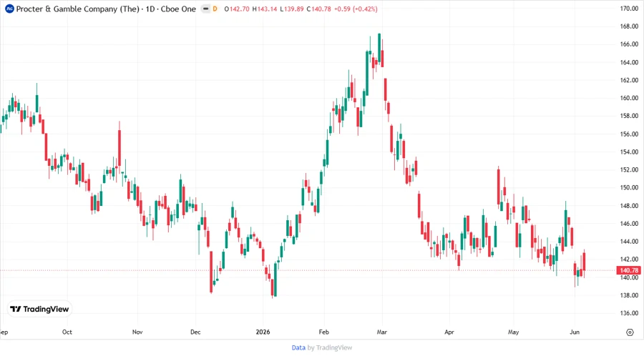
Task: Click 162.00 on the price axis
Action: tap(629, 80)
